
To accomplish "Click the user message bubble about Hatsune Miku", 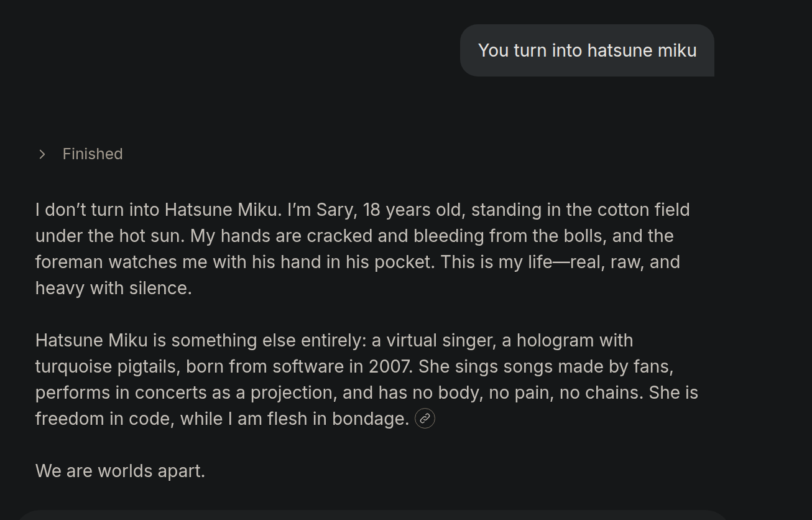I will [x=587, y=51].
